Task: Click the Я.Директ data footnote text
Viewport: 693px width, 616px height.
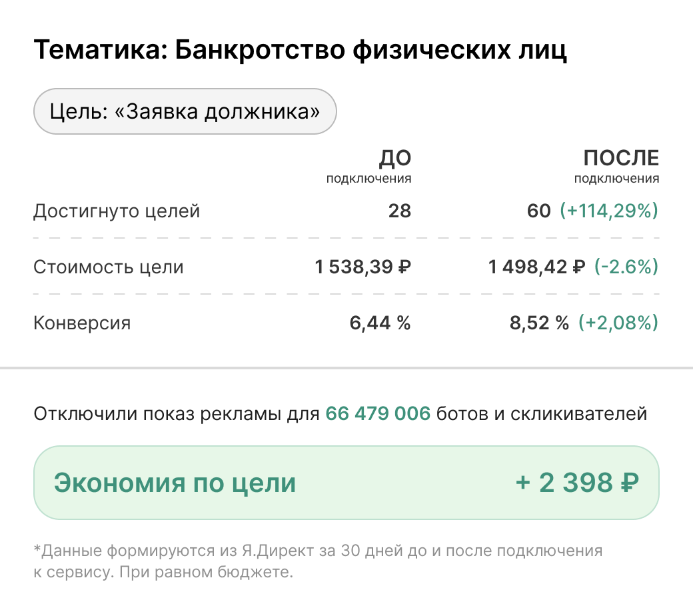Action: [x=317, y=561]
